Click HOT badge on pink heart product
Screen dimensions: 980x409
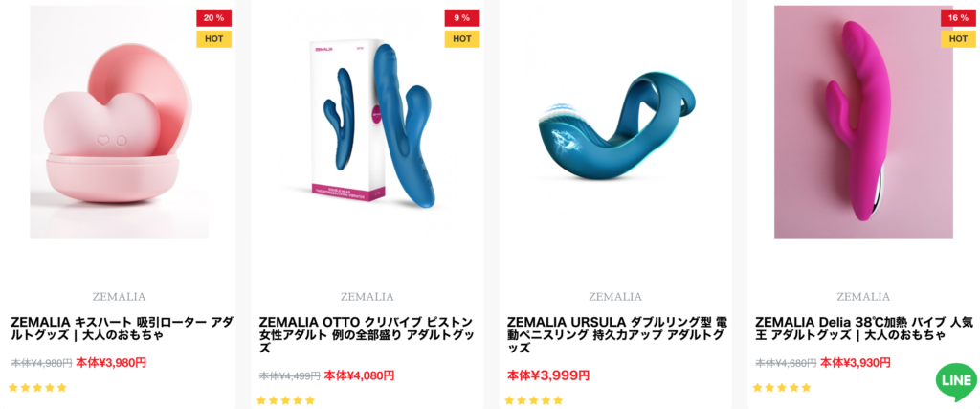pos(214,38)
